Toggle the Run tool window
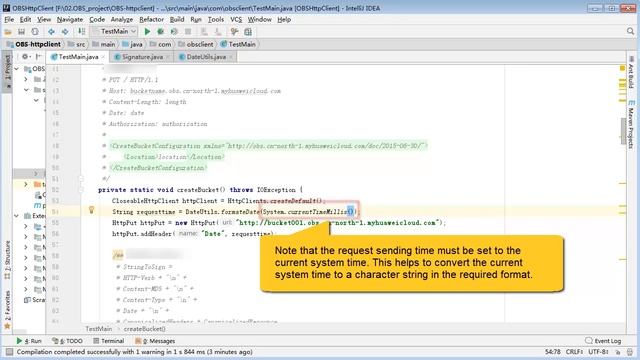The height and width of the screenshot is (360, 640). [29, 341]
